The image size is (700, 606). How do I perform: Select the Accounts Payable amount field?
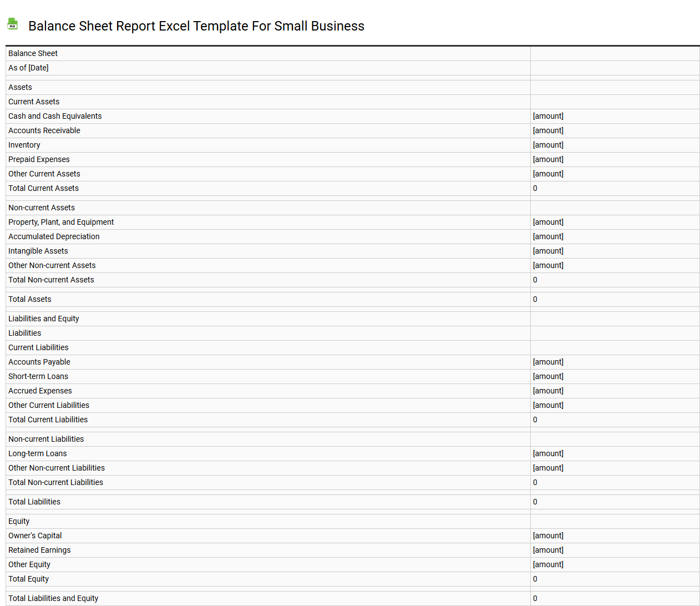[548, 362]
